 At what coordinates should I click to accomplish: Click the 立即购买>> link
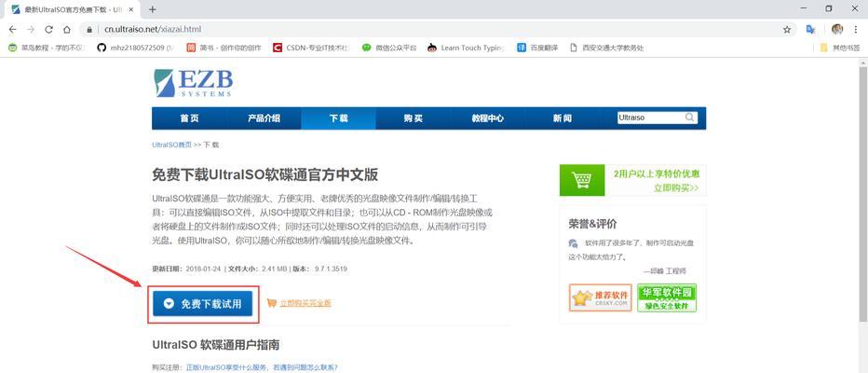coord(676,187)
